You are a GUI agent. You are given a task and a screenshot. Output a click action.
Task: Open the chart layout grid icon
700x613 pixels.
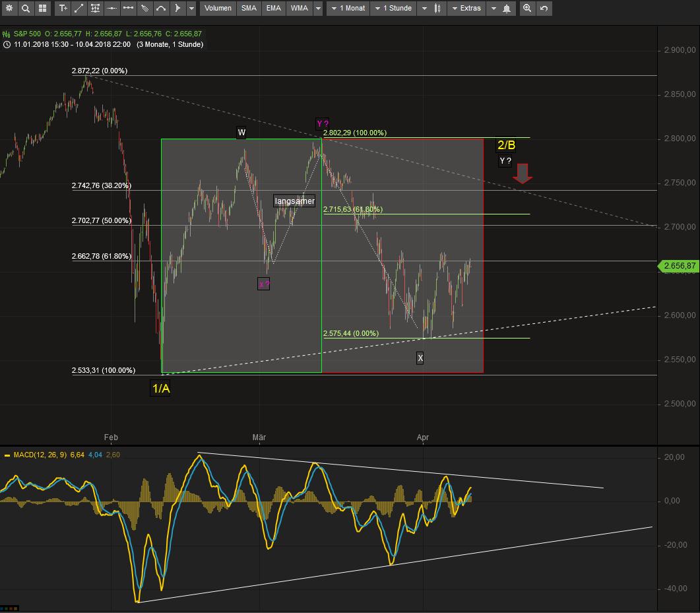point(41,9)
